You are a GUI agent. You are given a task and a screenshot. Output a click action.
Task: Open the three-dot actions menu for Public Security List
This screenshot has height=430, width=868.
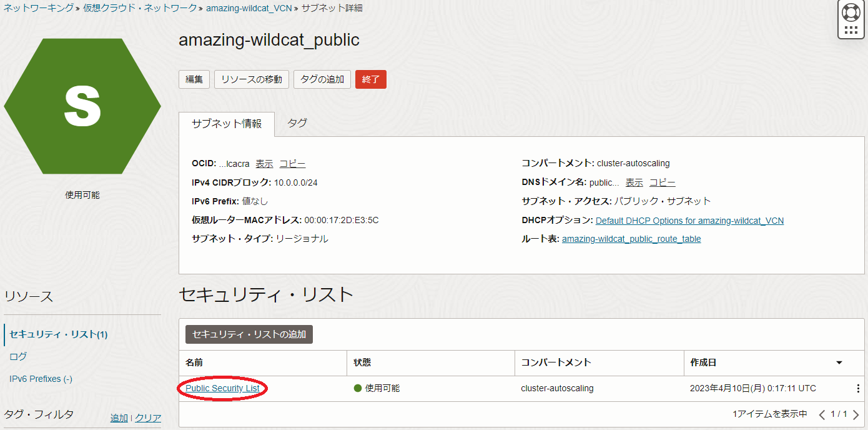coord(857,389)
